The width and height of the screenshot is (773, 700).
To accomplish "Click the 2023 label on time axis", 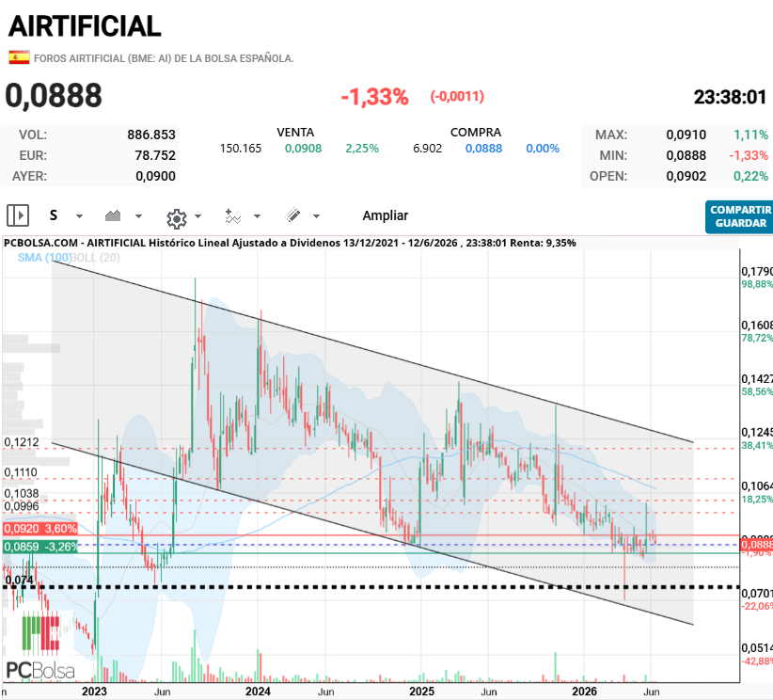I will click(x=94, y=692).
